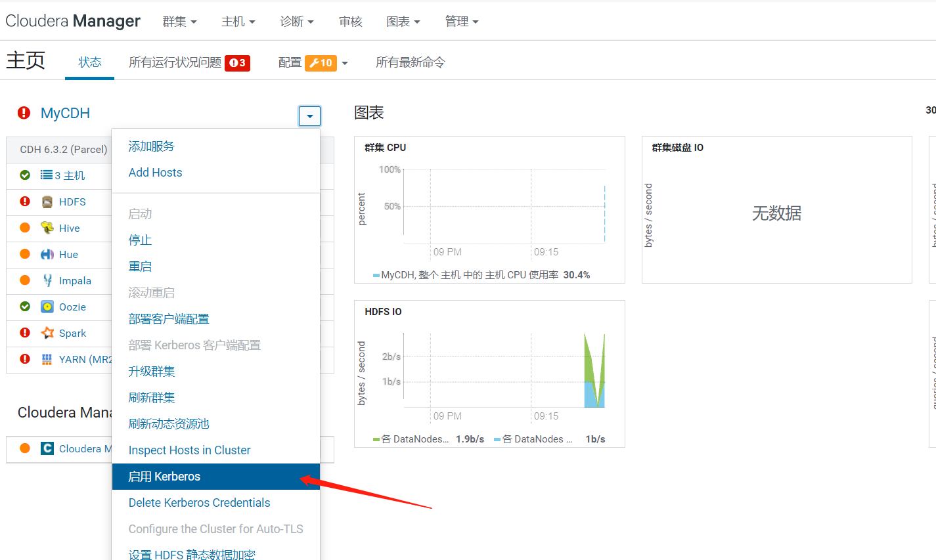Click the Hue service icon
The width and height of the screenshot is (936, 560).
tap(47, 254)
